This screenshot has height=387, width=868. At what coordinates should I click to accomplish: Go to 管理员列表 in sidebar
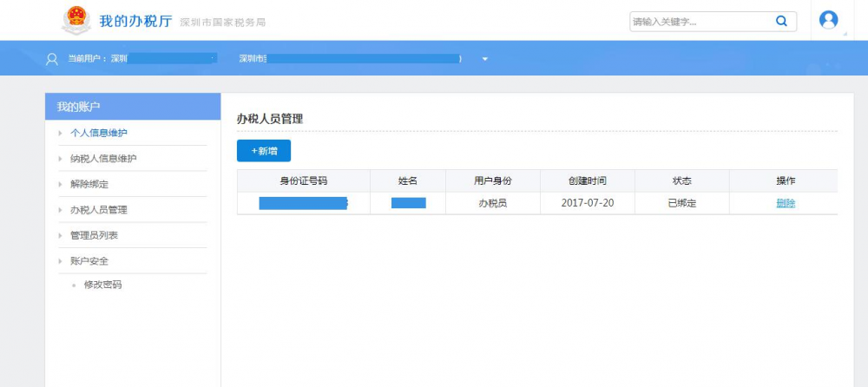[x=94, y=235]
